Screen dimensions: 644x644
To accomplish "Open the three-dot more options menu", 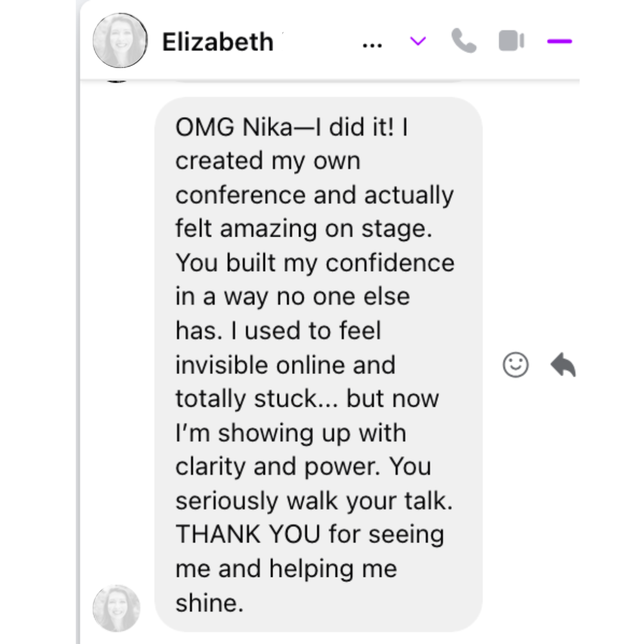I will tap(372, 46).
